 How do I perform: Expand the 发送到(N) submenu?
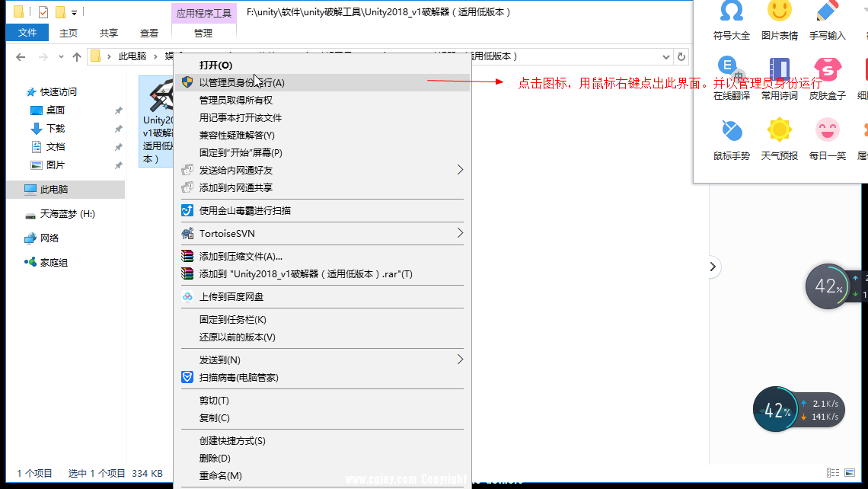460,360
